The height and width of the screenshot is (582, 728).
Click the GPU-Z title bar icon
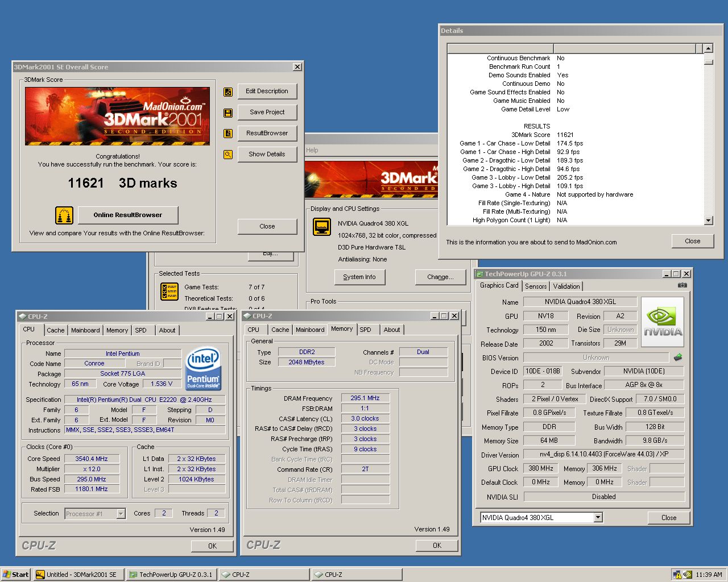pyautogui.click(x=479, y=274)
